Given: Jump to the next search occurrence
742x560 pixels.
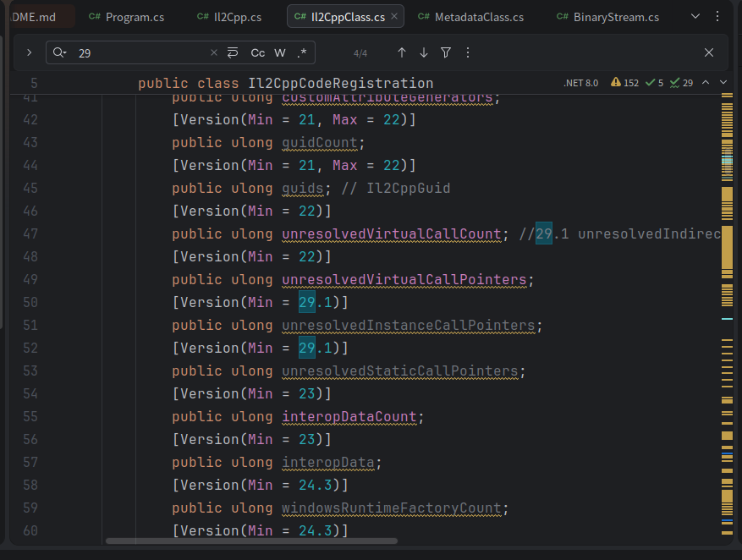Looking at the screenshot, I should click(424, 52).
